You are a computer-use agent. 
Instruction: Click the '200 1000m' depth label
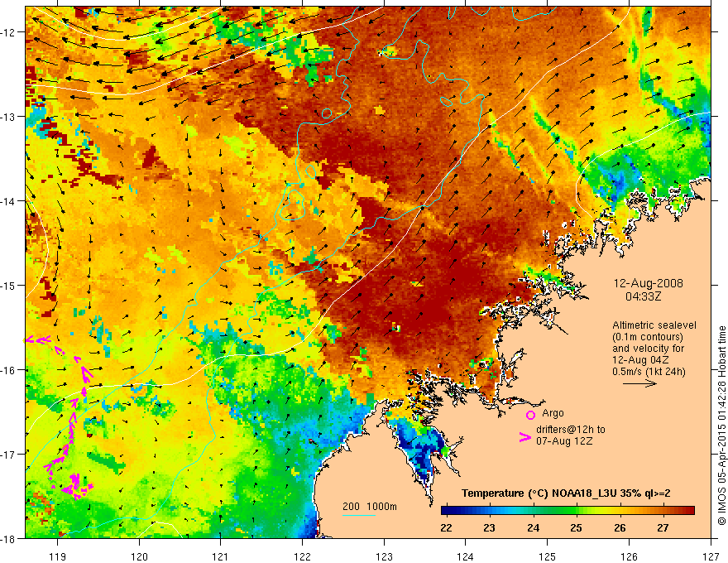coord(370,507)
